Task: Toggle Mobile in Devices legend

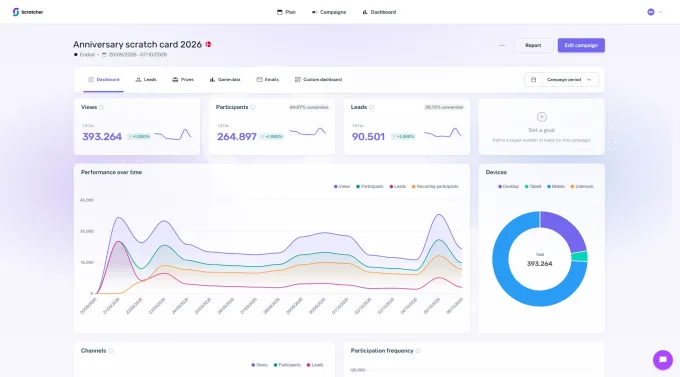Action: point(556,187)
